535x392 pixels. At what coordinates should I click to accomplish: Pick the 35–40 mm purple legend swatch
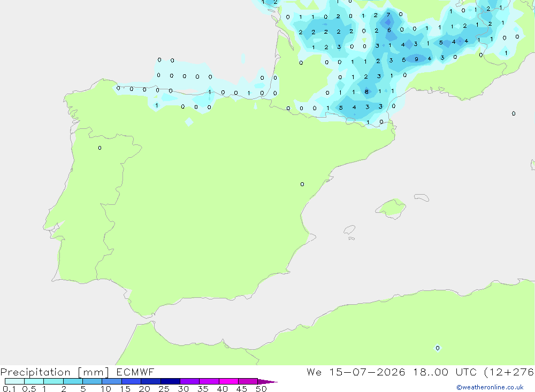tap(209, 381)
